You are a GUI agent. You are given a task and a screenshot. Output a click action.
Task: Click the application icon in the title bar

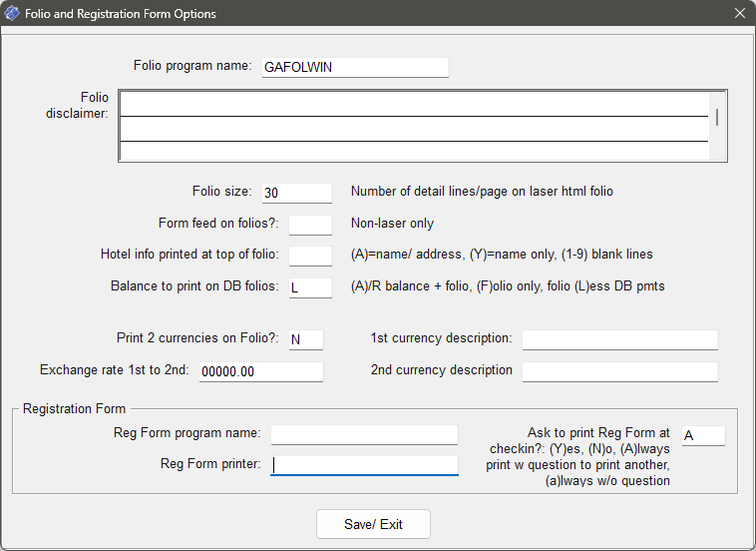(13, 14)
